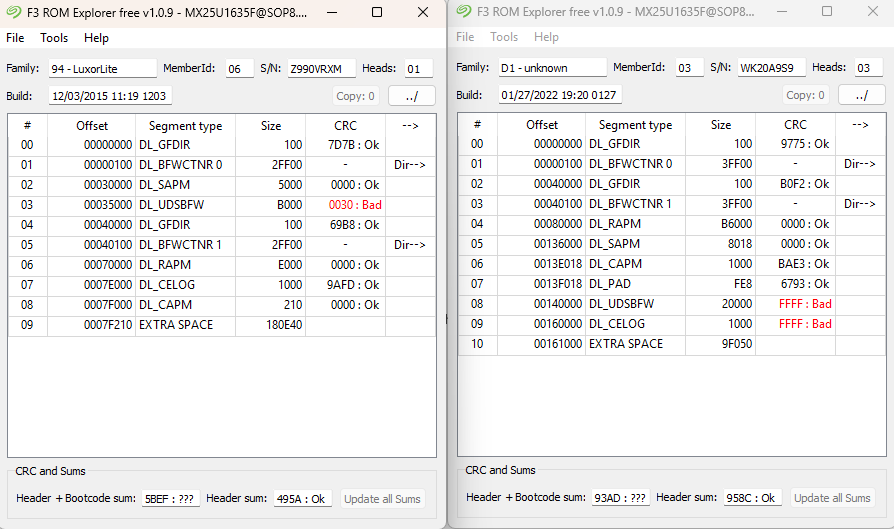Click Update all Sums in the left window
Image resolution: width=894 pixels, height=529 pixels.
coord(383,499)
